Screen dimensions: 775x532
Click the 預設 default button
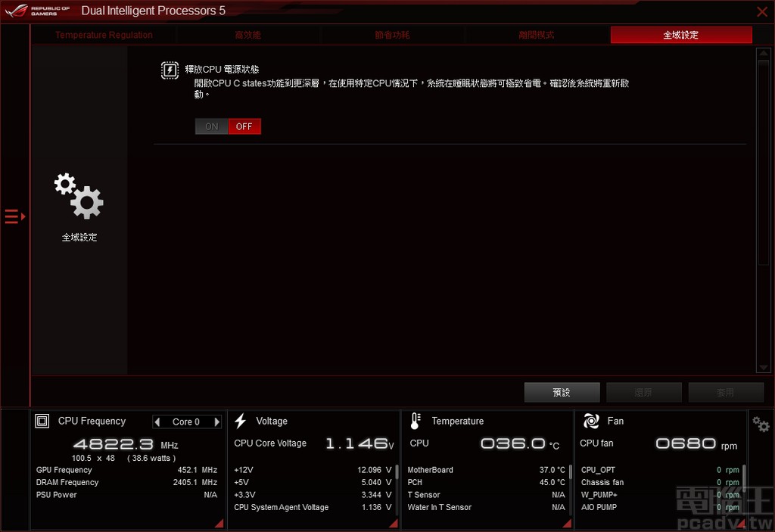click(x=562, y=392)
